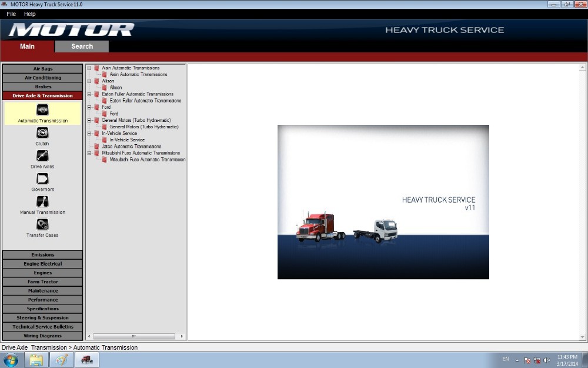Screen dimensions: 588x368
Task: Open the Wiring Diagrams category
Action: 43,336
